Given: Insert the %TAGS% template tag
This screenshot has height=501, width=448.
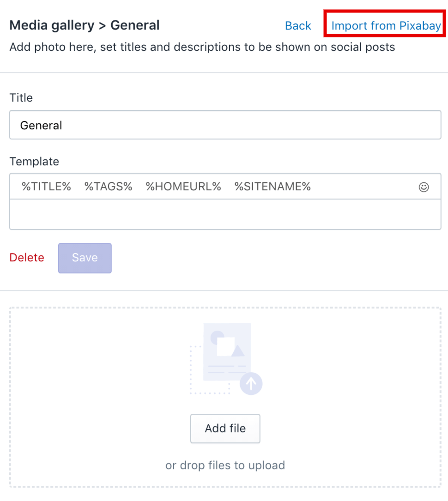Looking at the screenshot, I should point(109,187).
